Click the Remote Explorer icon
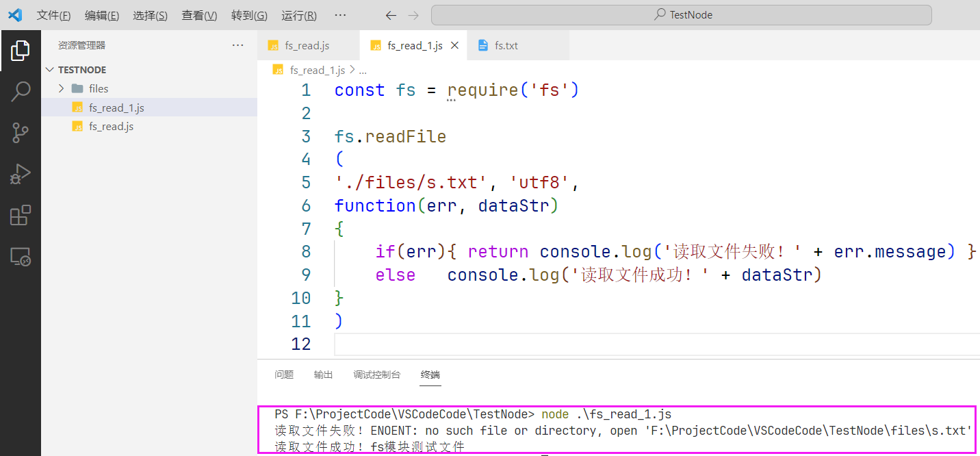The width and height of the screenshot is (980, 456). point(20,256)
